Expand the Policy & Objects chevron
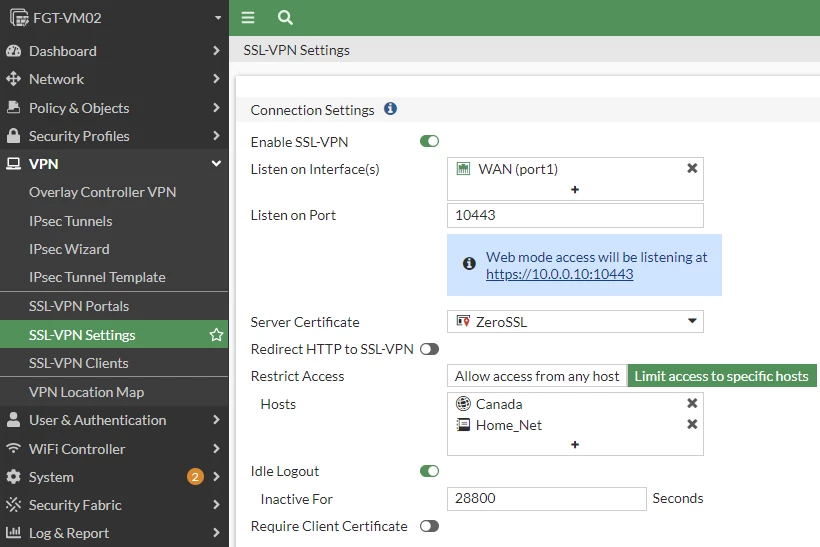The width and height of the screenshot is (820, 547). pos(216,107)
